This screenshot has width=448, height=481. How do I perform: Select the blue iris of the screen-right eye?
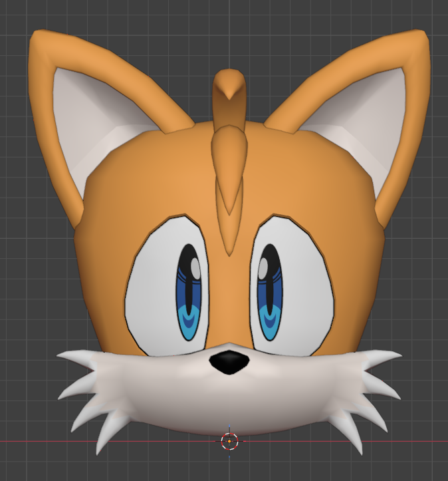point(270,292)
